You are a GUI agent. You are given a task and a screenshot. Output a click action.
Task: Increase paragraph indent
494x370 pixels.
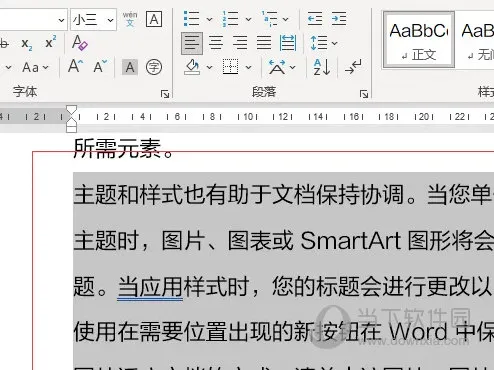coord(339,19)
